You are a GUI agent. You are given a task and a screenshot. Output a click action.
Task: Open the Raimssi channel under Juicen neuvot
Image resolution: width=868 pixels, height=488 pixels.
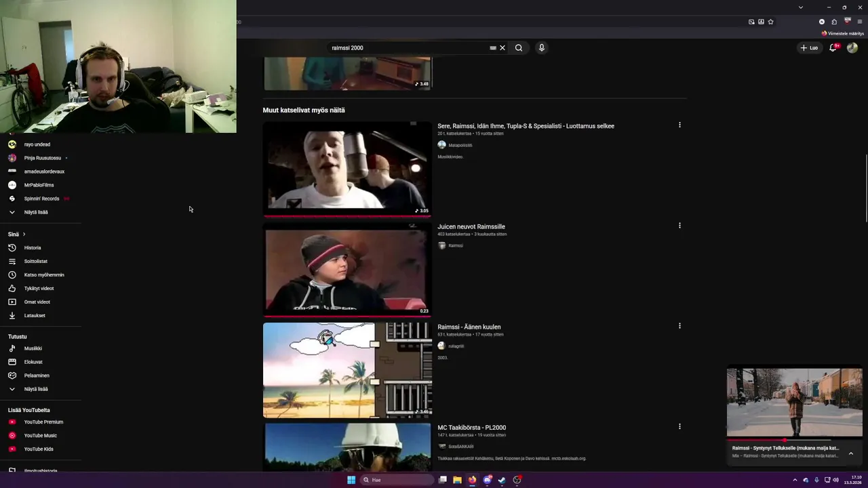tap(456, 245)
